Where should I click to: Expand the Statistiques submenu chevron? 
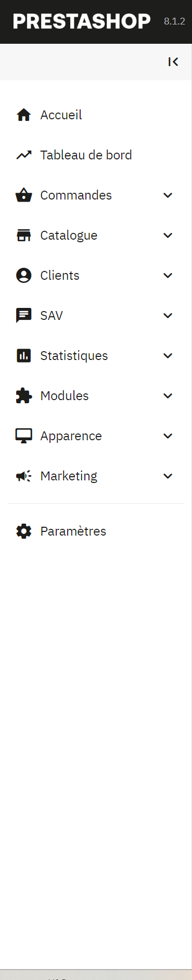click(168, 355)
